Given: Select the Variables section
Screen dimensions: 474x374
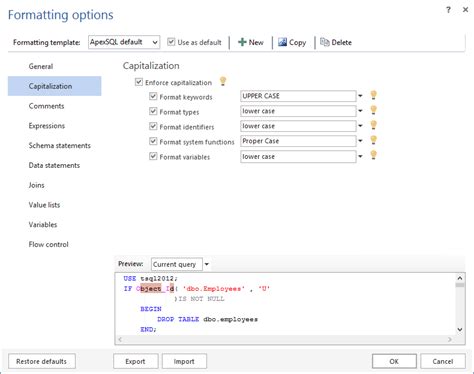Looking at the screenshot, I should click(x=54, y=225).
